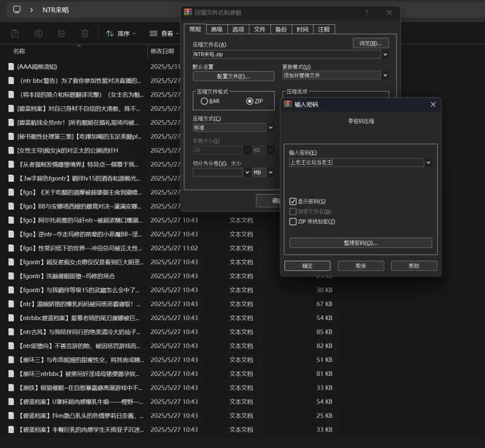Switch to the 高级 tab
The height and width of the screenshot is (448, 485).
click(217, 29)
